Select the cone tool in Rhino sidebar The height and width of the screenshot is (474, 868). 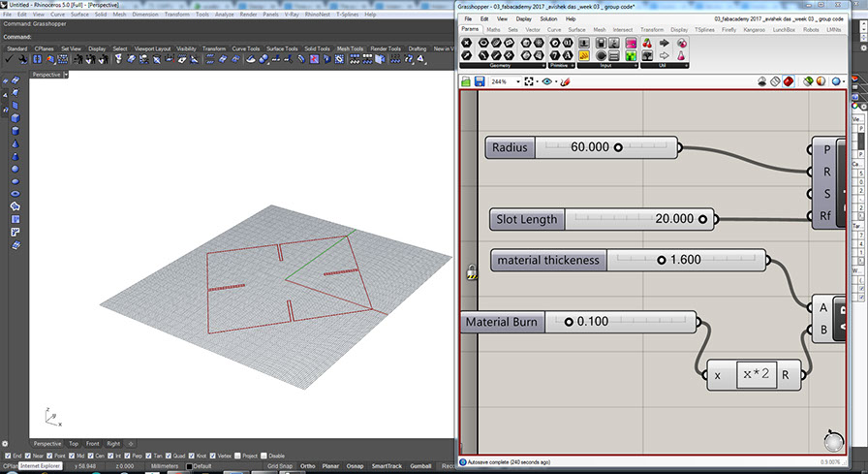15,144
